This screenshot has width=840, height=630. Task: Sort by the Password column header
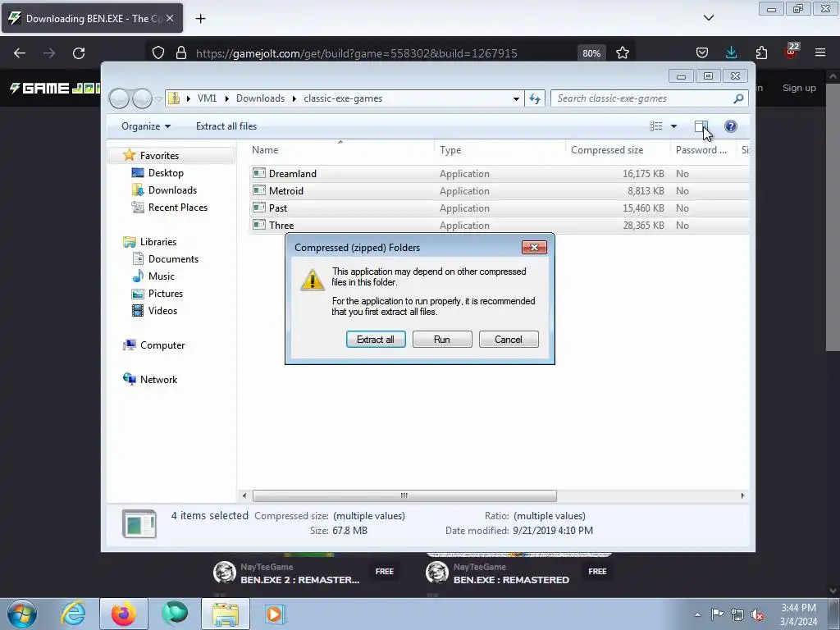(x=703, y=150)
